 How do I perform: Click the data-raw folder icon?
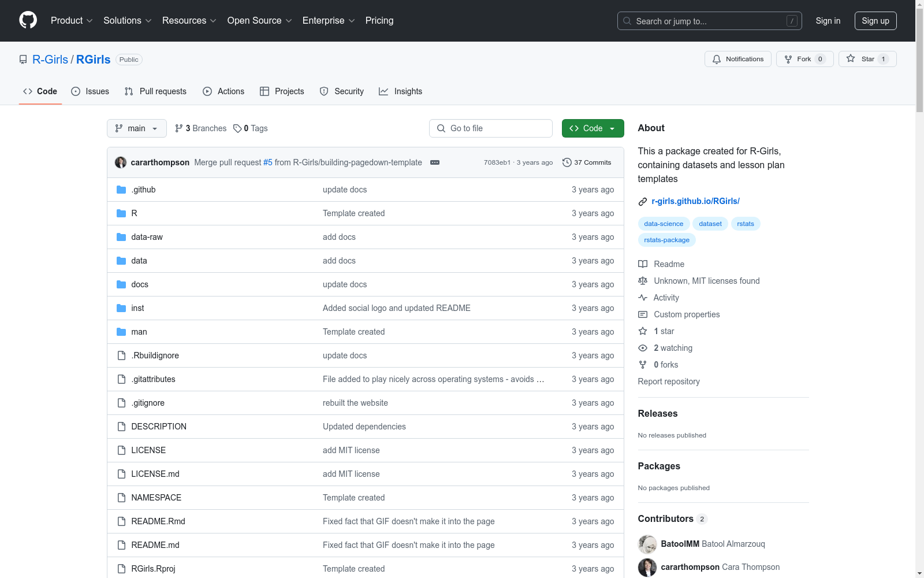click(121, 237)
